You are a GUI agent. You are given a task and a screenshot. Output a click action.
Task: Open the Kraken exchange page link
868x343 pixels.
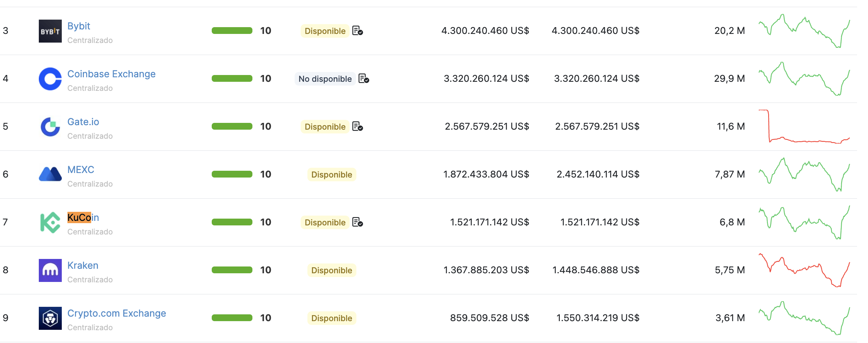pos(83,265)
